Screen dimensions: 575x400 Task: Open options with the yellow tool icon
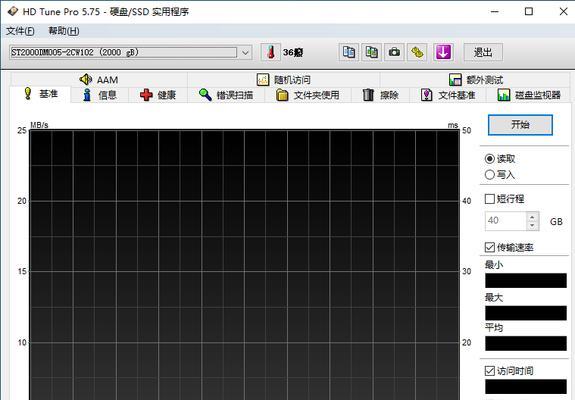point(417,52)
